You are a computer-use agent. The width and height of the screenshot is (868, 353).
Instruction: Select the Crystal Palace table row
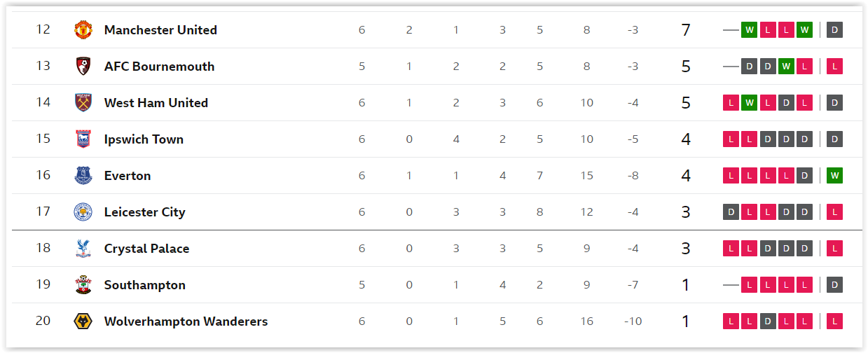tap(437, 249)
